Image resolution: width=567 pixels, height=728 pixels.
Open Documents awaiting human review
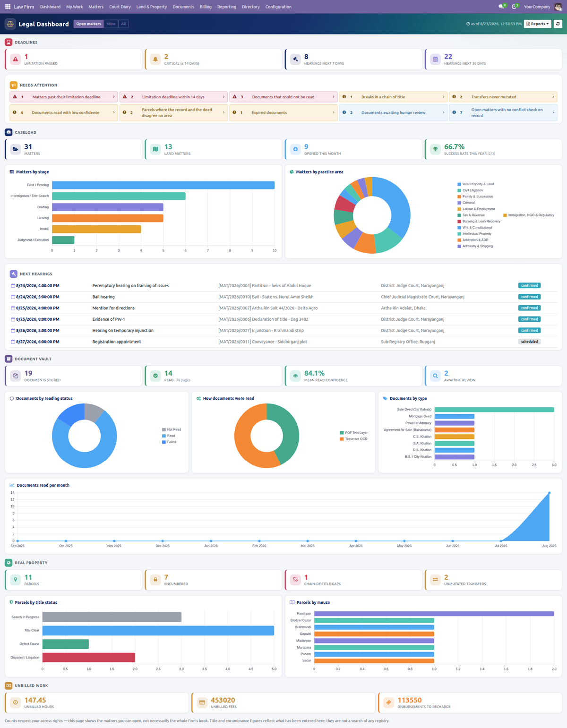click(393, 112)
